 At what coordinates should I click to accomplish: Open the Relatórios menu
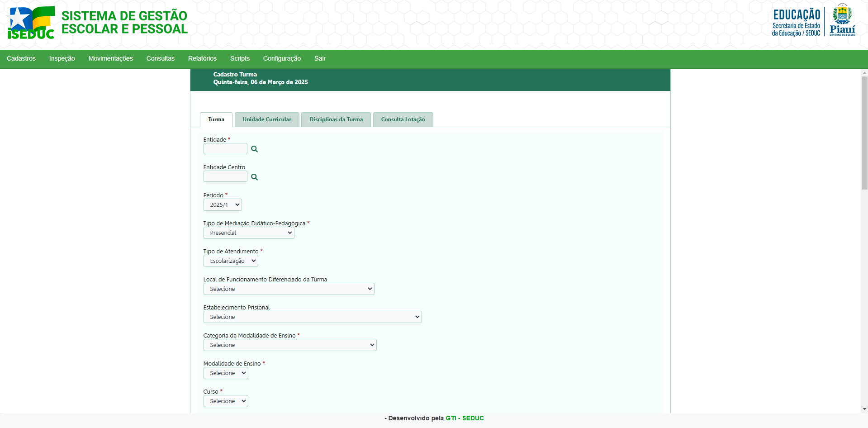(202, 58)
